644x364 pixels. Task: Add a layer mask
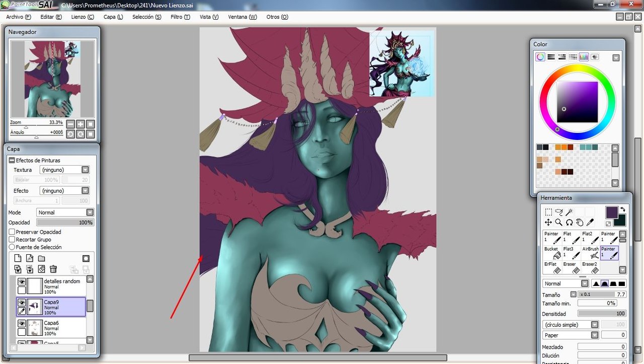86,258
